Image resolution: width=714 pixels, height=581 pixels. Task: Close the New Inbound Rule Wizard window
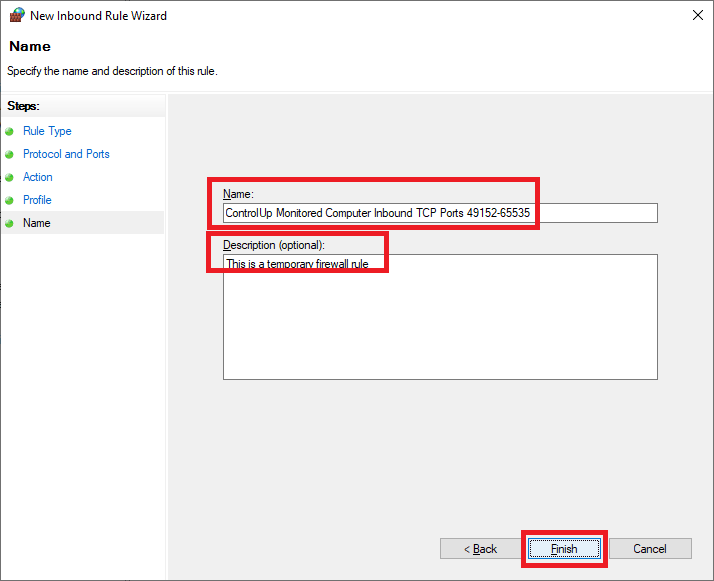(696, 15)
